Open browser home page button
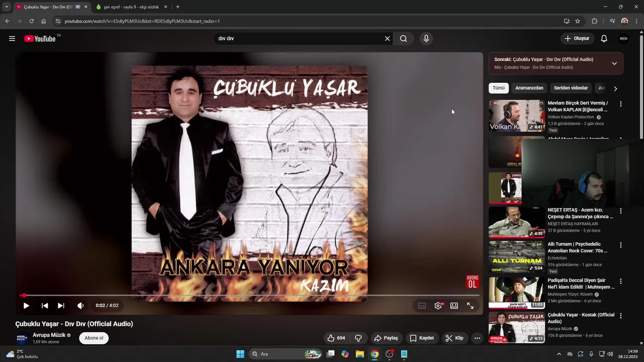644x362 pixels. click(x=43, y=21)
